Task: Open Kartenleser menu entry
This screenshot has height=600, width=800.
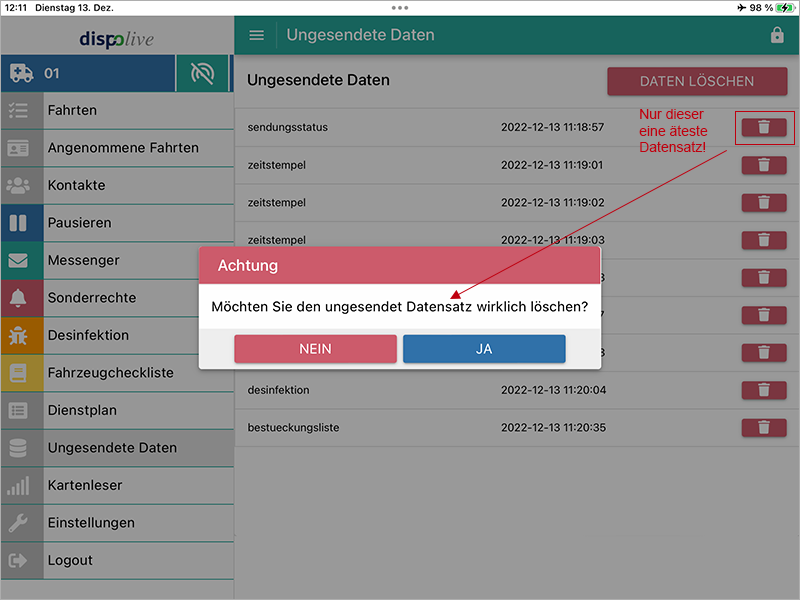Action: pyautogui.click(x=117, y=485)
